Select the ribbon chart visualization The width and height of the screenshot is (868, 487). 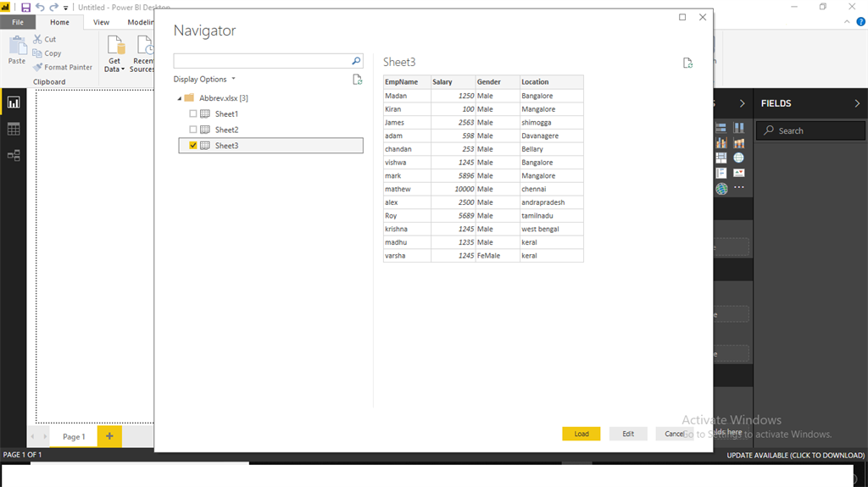click(x=739, y=143)
